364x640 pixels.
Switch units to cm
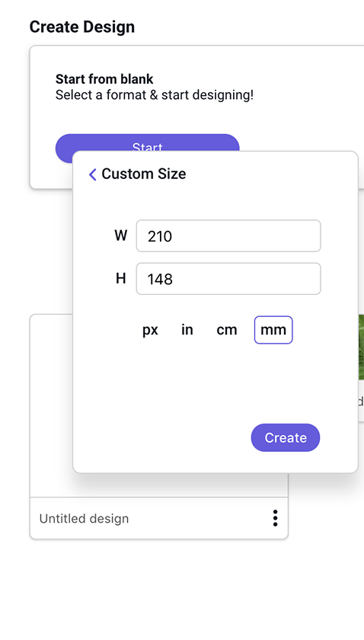click(226, 330)
